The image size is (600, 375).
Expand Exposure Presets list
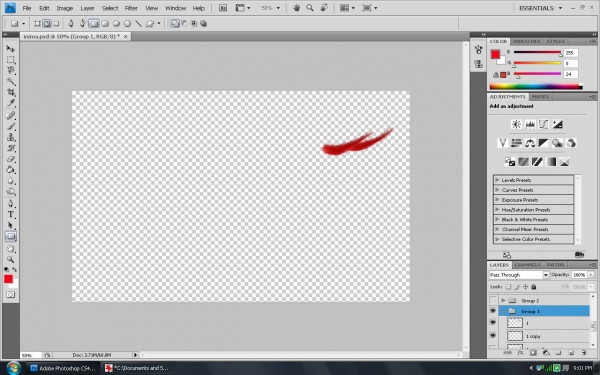(497, 200)
